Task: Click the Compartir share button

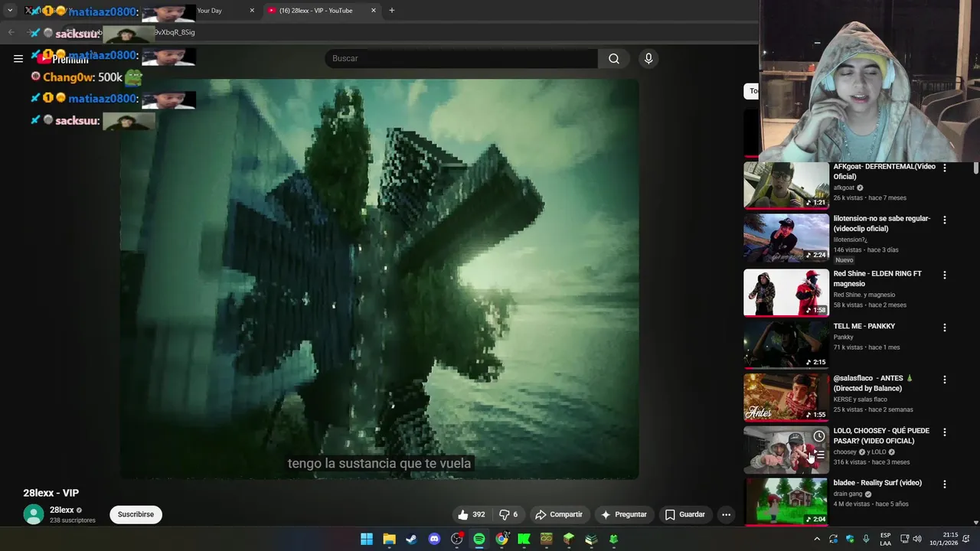Action: (559, 514)
